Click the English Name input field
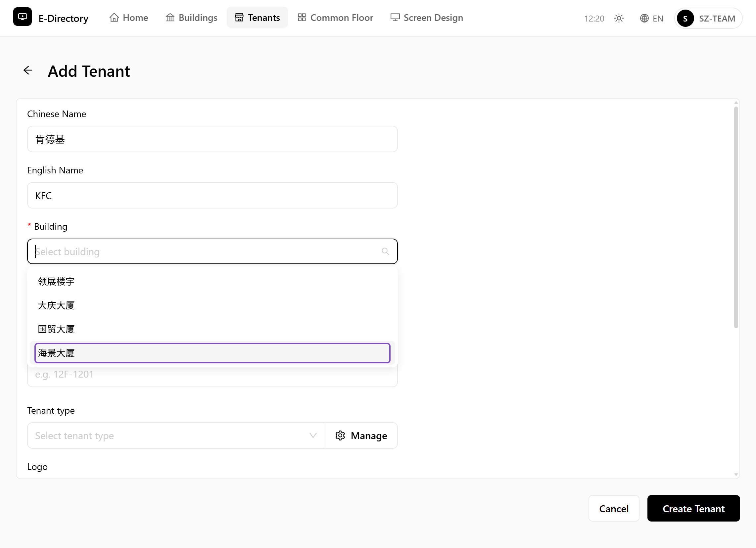756x548 pixels. click(212, 195)
